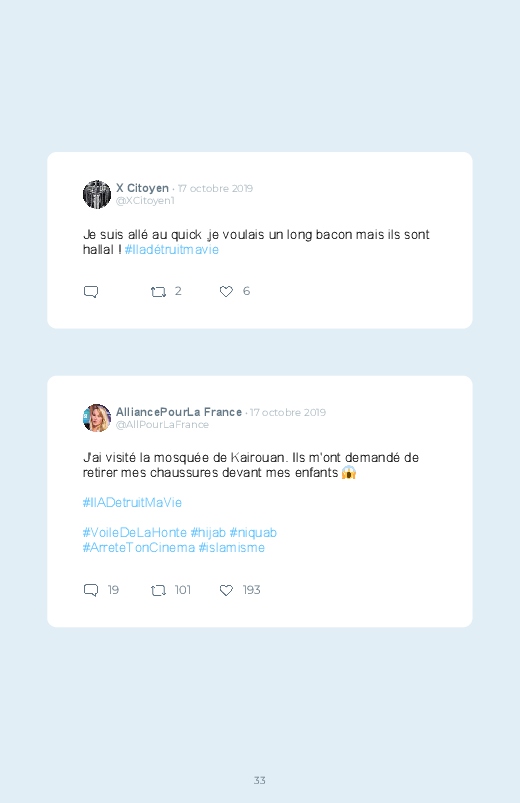This screenshot has width=520, height=803.
Task: Retweet the AlliancePourLa France tweet
Action: [158, 590]
